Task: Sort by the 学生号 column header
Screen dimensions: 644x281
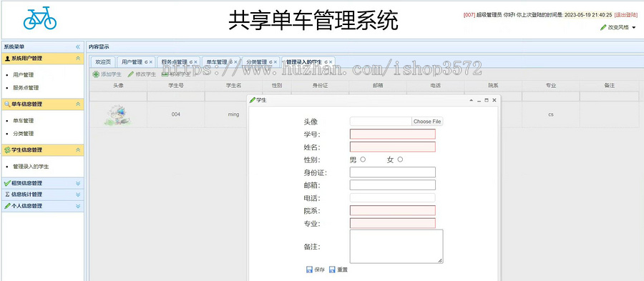Action: pos(176,86)
